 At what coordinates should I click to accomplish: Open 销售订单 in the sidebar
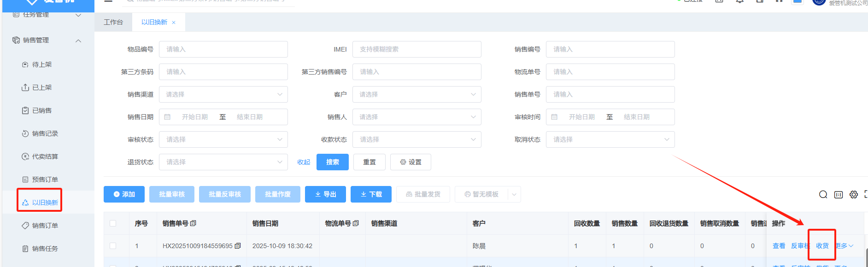click(x=45, y=226)
